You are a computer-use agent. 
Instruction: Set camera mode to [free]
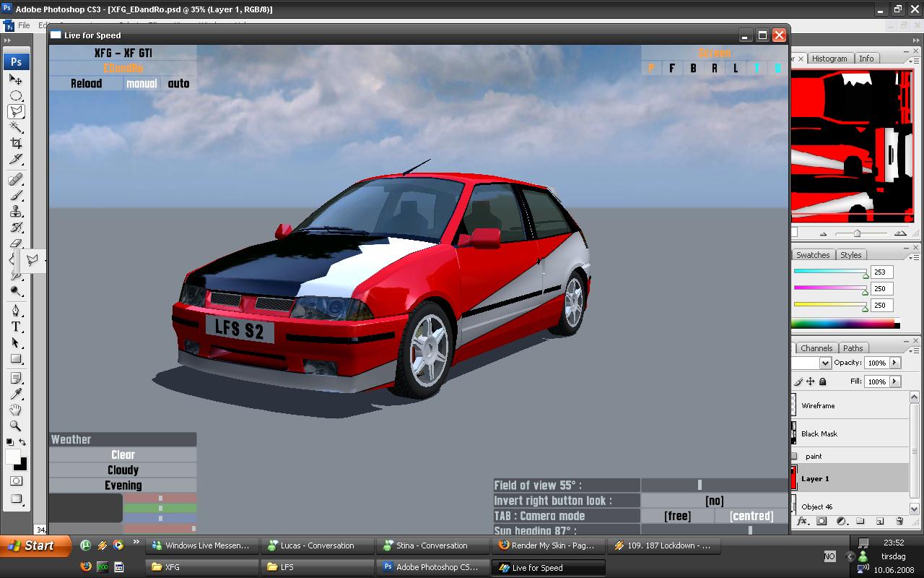(677, 516)
